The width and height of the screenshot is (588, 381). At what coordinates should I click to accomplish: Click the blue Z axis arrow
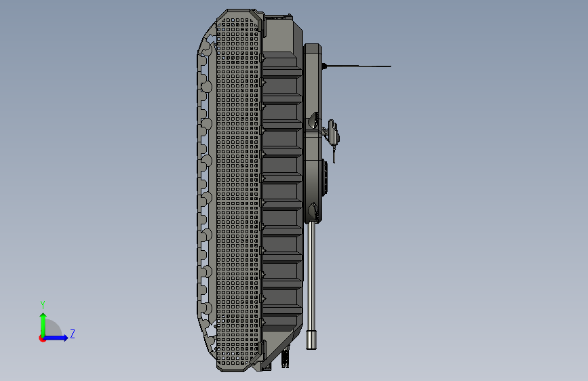pyautogui.click(x=56, y=338)
